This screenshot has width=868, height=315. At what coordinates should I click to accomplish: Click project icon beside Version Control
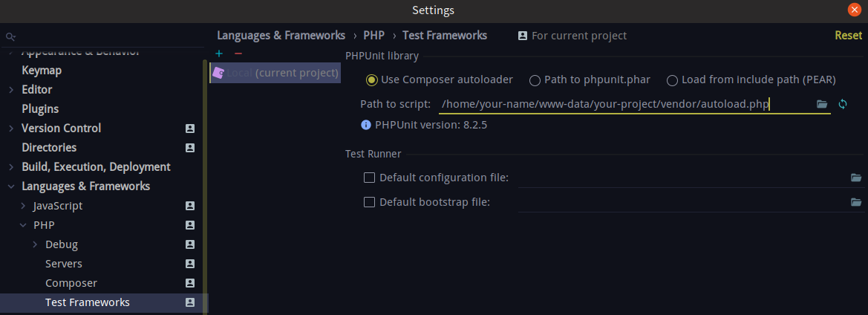point(190,129)
